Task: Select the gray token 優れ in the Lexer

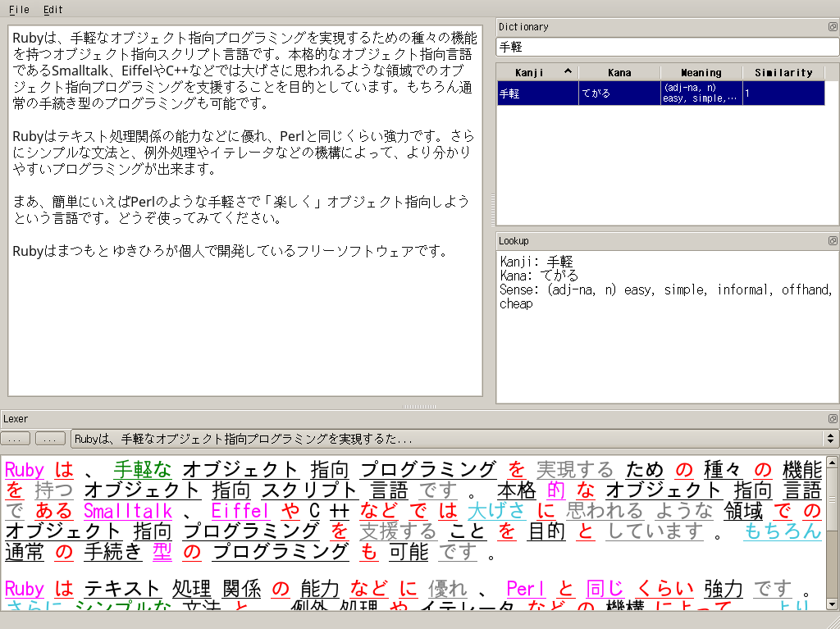Action: 448,589
